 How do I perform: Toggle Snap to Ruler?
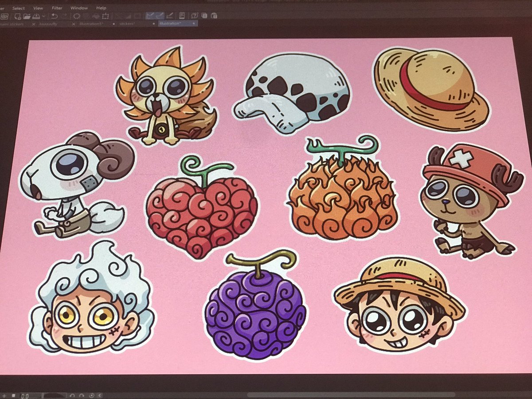150,16
